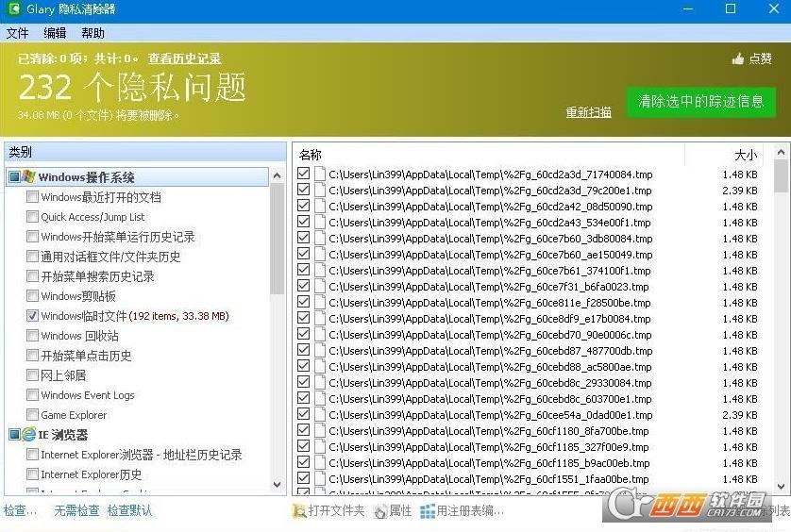The image size is (791, 532).
Task: Check Internet Explorer历史 checkbox
Action: pos(32,474)
